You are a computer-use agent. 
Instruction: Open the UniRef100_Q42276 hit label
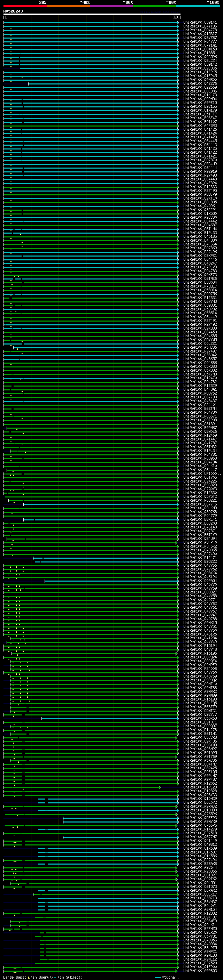[200, 84]
